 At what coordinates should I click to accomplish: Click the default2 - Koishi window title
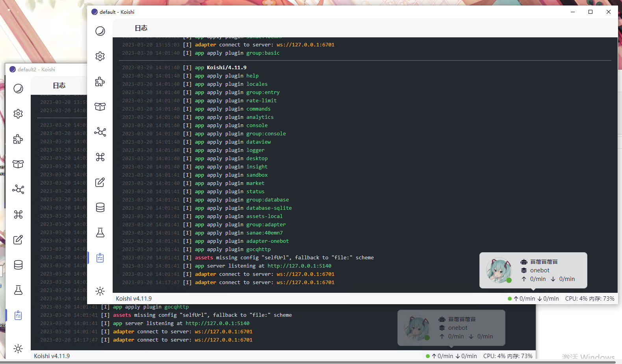click(36, 69)
